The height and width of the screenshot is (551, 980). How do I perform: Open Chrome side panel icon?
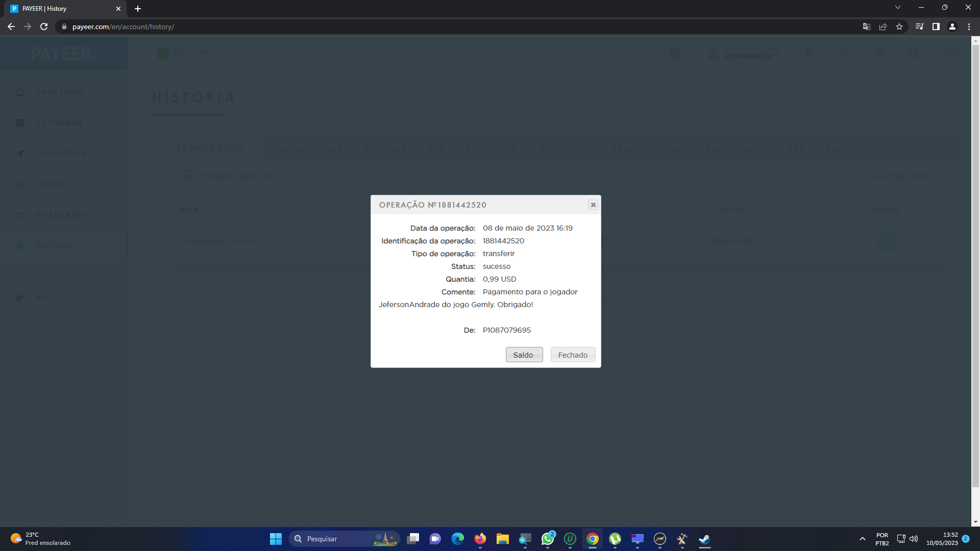936,27
